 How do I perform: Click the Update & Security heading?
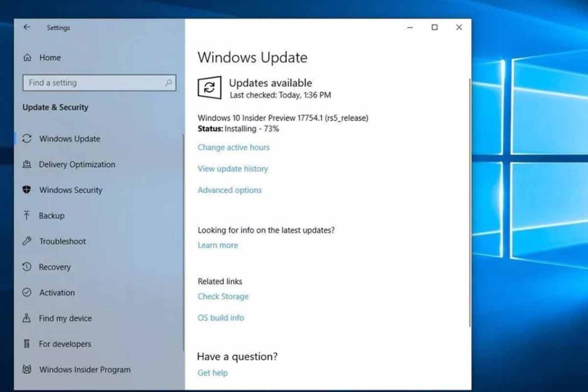coord(55,107)
